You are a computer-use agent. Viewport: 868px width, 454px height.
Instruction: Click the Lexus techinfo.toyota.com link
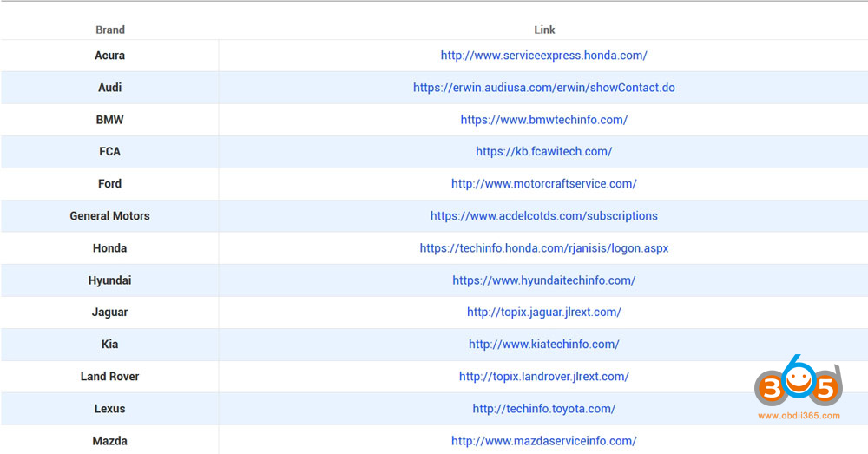point(543,409)
